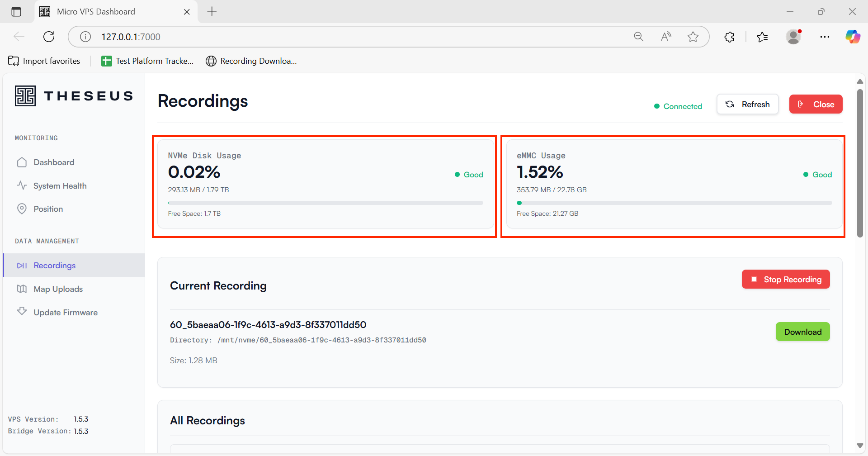Open System Health monitoring page
Viewport: 868px width, 456px height.
point(60,186)
